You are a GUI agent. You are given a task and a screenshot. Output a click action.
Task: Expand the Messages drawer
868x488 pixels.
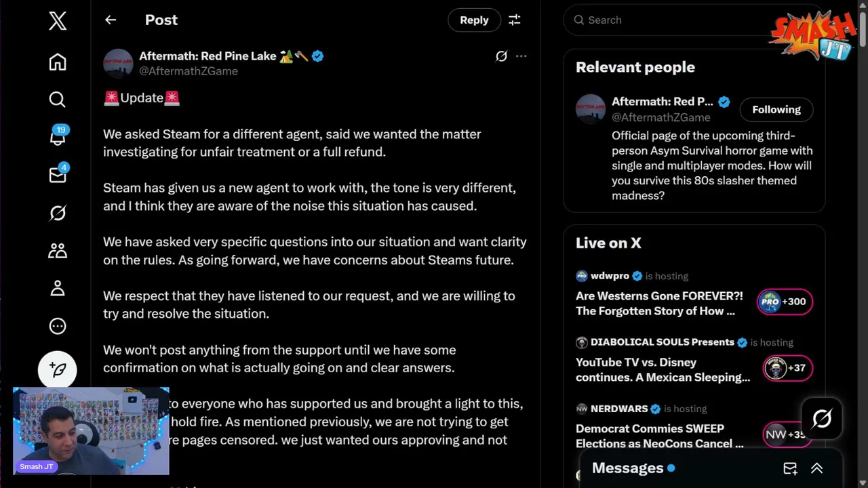click(816, 468)
